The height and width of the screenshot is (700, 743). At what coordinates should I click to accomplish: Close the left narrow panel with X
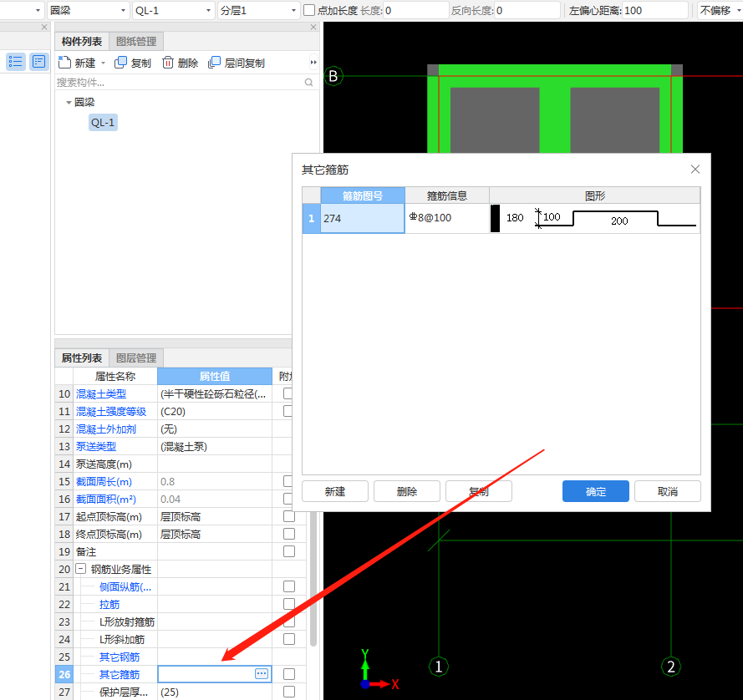pyautogui.click(x=44, y=27)
